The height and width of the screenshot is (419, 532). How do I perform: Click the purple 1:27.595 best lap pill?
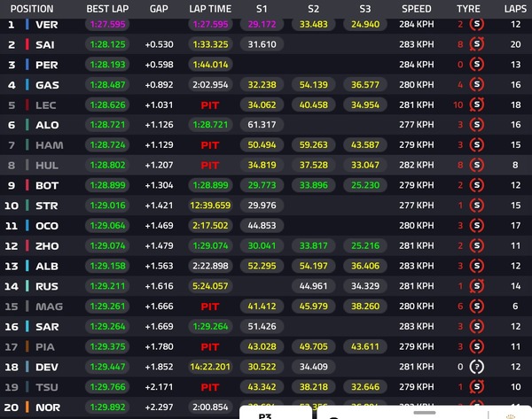(107, 24)
